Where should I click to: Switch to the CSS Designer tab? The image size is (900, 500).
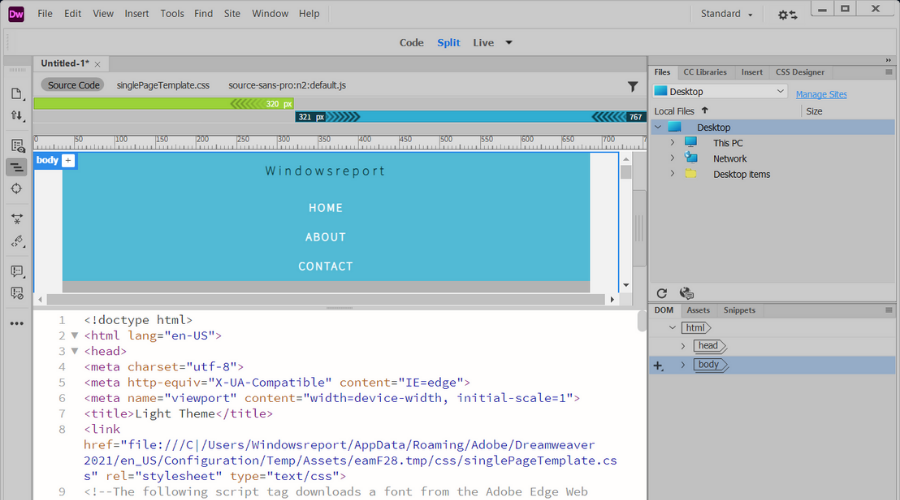tap(800, 72)
